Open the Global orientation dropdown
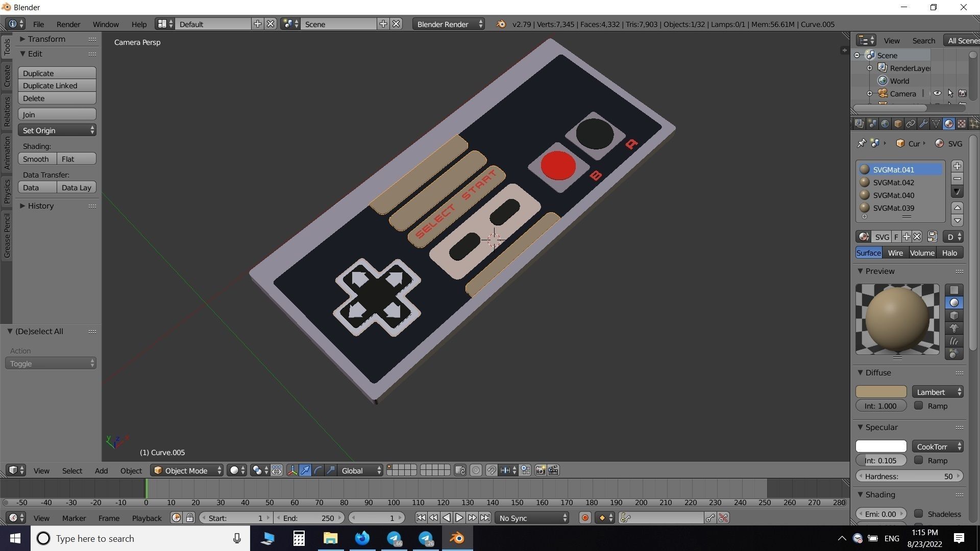 click(361, 470)
